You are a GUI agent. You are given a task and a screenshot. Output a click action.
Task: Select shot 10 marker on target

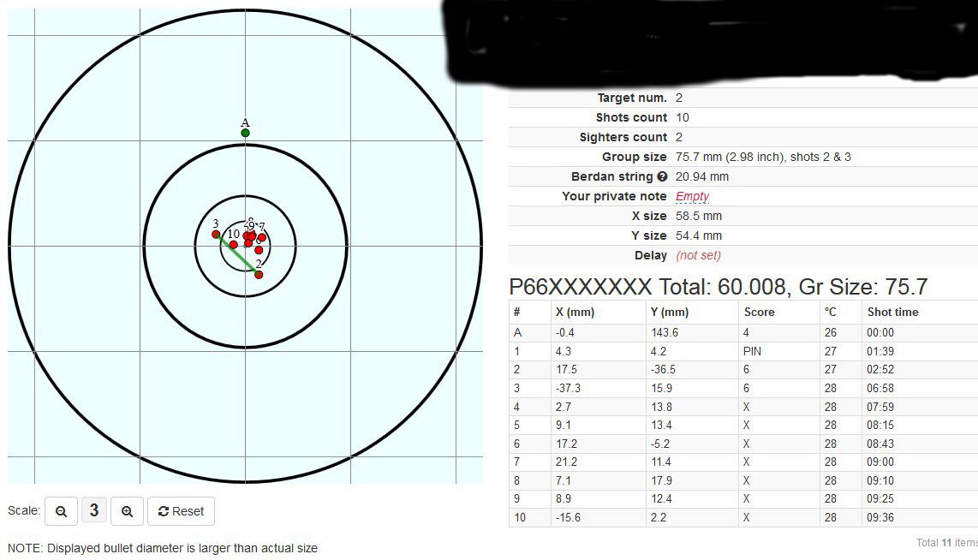(233, 244)
